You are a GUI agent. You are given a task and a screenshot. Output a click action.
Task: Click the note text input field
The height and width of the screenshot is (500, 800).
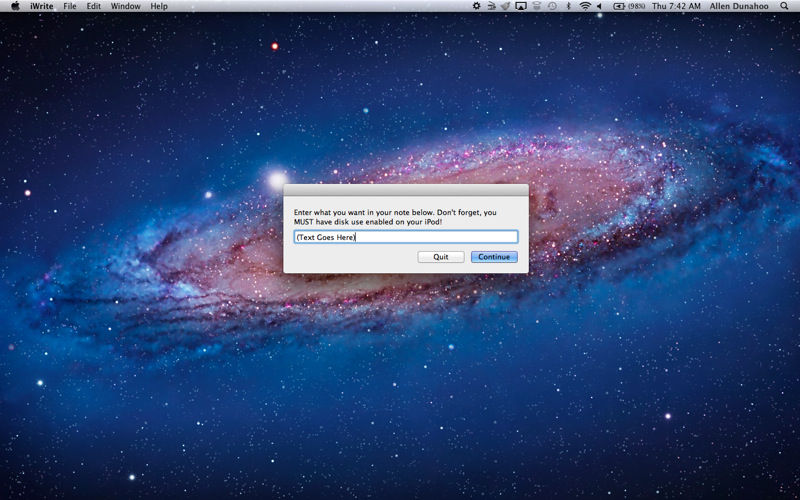point(406,237)
